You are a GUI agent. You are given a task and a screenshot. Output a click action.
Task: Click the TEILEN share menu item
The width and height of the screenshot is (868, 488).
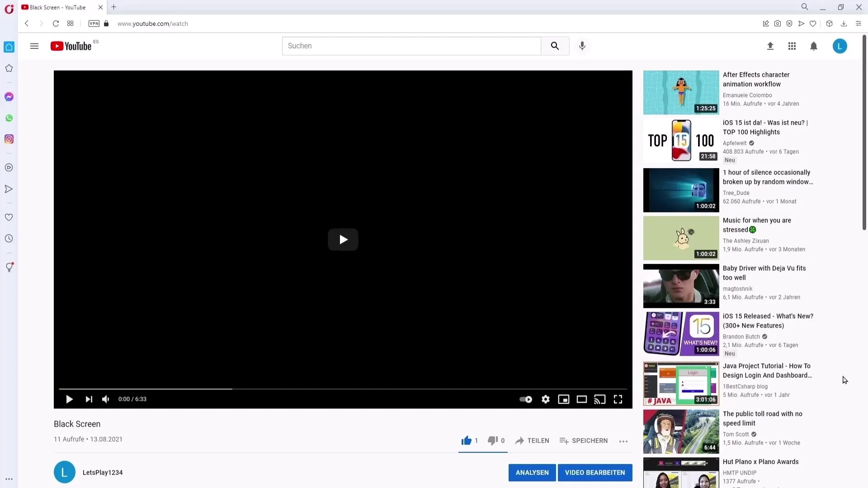[x=532, y=441]
